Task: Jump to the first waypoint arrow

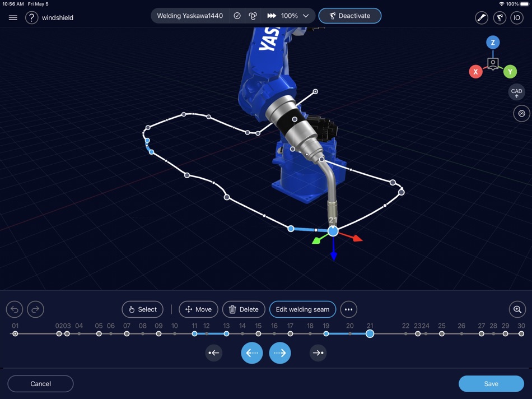Action: click(x=214, y=353)
